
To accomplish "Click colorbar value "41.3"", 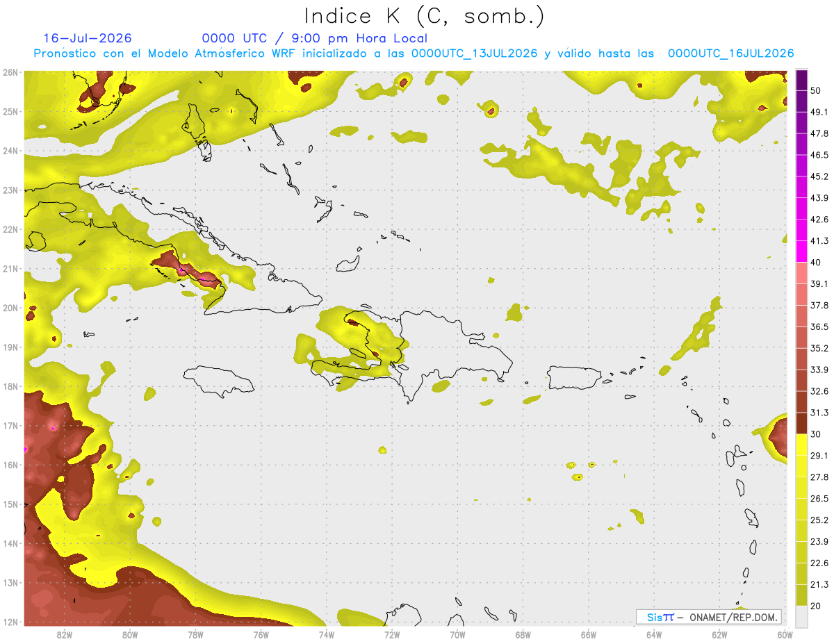I will tap(819, 241).
